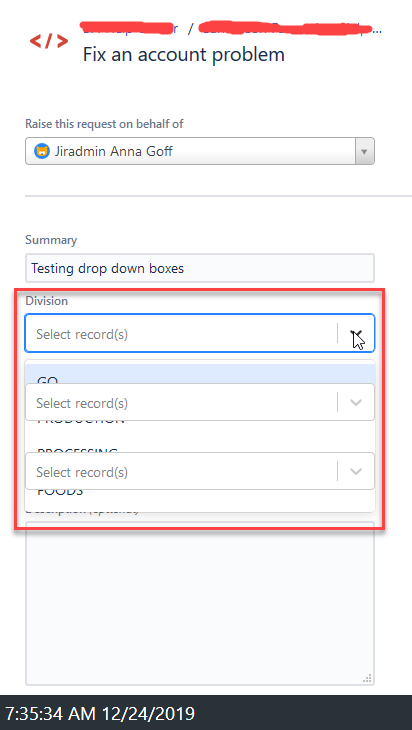Select the Jiradmin Anna Goff requester field
This screenshot has height=730, width=412.
click(200, 151)
